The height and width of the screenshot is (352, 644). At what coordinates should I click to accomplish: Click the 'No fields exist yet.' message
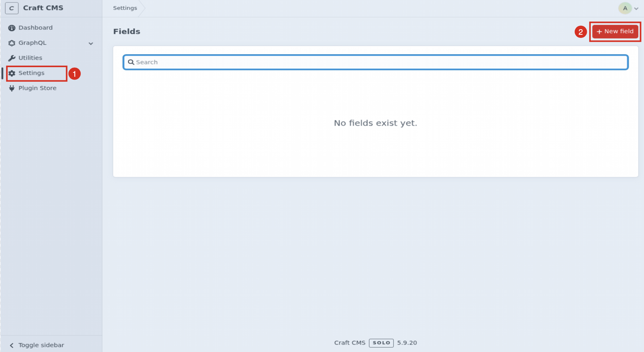tap(376, 123)
